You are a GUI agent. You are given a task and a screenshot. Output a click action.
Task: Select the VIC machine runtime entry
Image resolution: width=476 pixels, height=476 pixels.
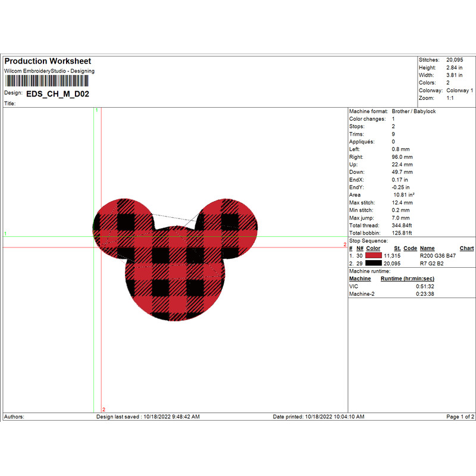click(x=352, y=286)
